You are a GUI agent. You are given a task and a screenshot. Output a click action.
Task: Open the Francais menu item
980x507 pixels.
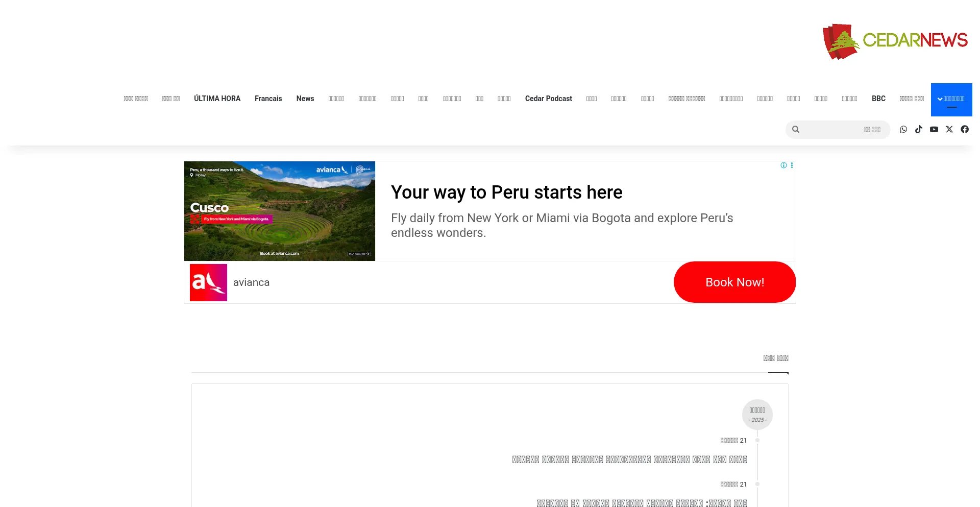point(268,99)
